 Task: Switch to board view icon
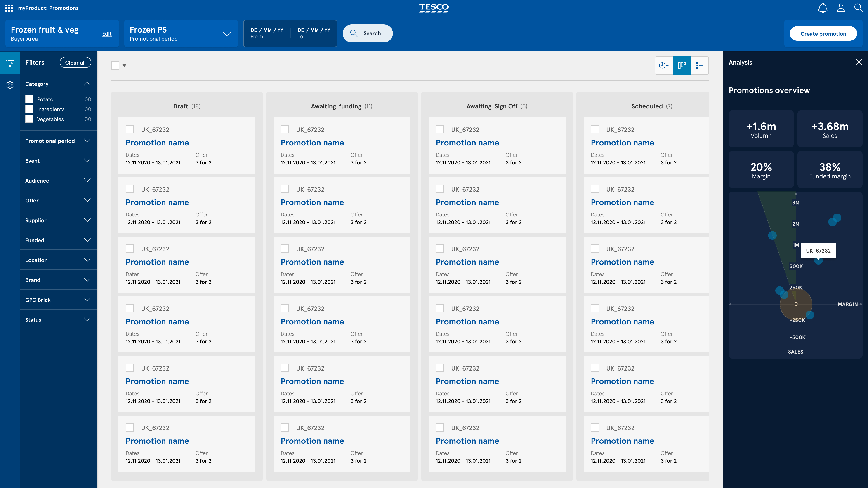(x=682, y=65)
